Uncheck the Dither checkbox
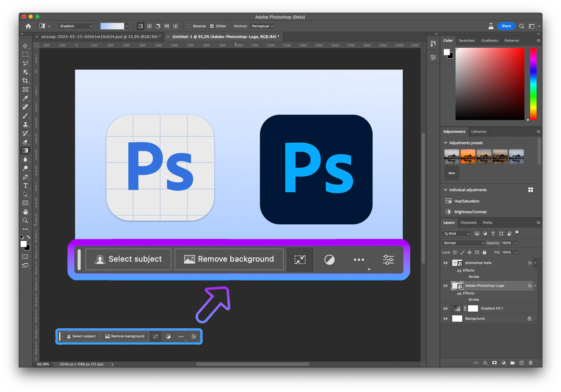561x392 pixels. tap(212, 26)
